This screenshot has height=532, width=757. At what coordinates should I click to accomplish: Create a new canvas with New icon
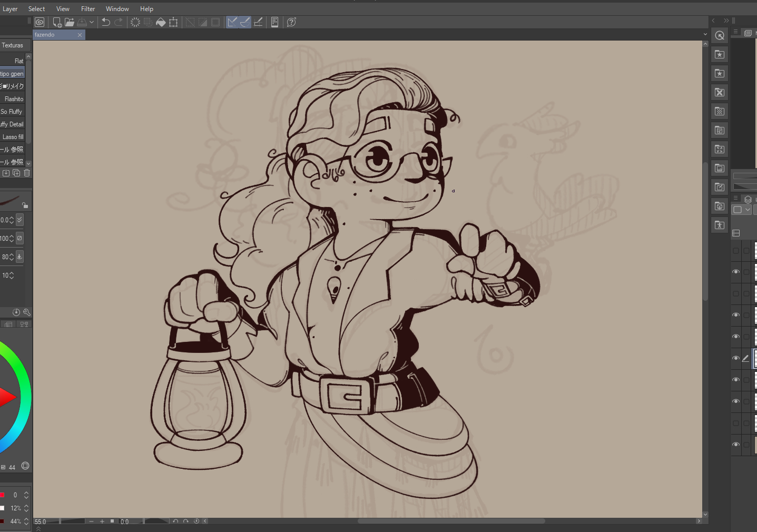(x=57, y=22)
